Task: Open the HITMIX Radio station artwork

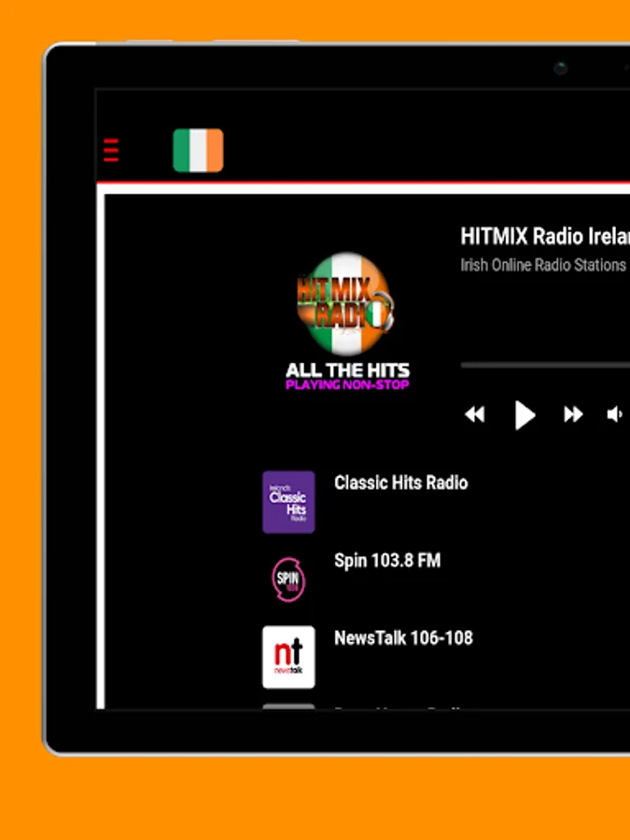Action: [346, 321]
